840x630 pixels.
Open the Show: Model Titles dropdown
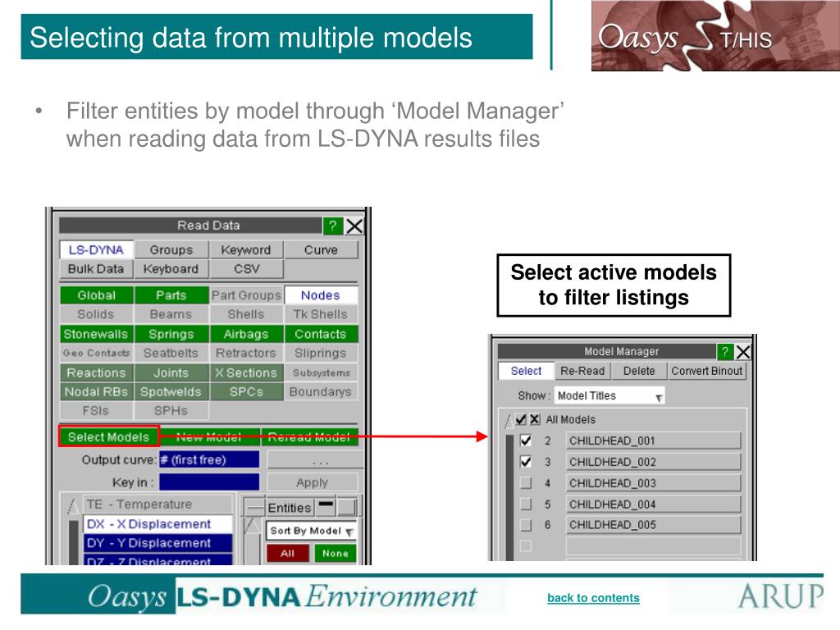(x=609, y=396)
